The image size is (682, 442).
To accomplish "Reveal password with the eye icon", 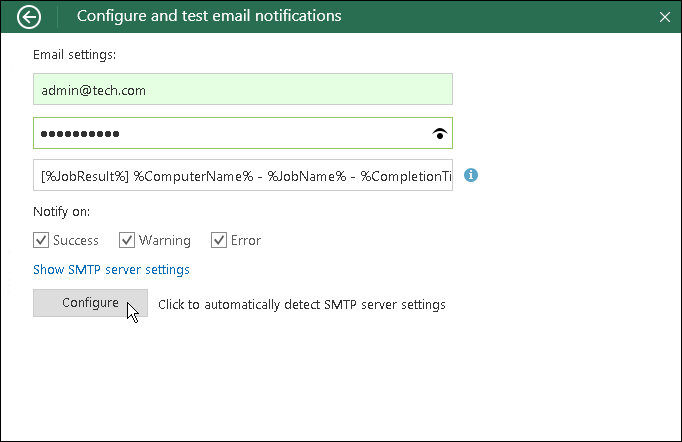I will 439,133.
